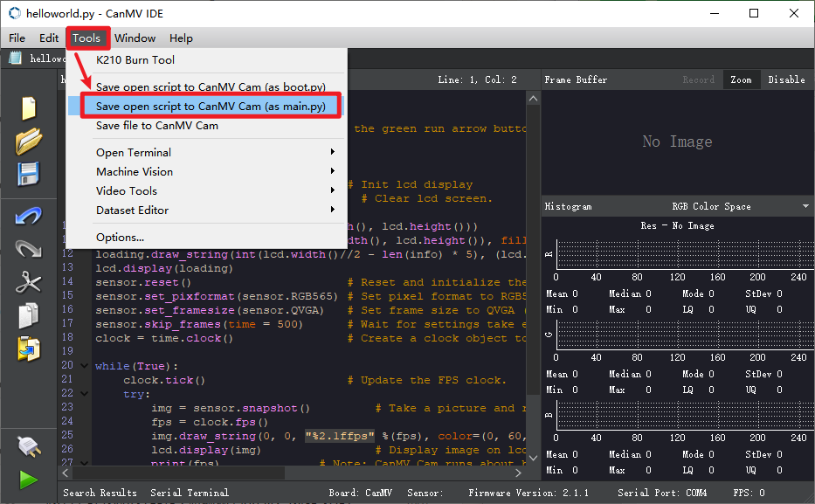Viewport: 815px width, 504px height.
Task: Close the CanMV IDE window
Action: (794, 13)
